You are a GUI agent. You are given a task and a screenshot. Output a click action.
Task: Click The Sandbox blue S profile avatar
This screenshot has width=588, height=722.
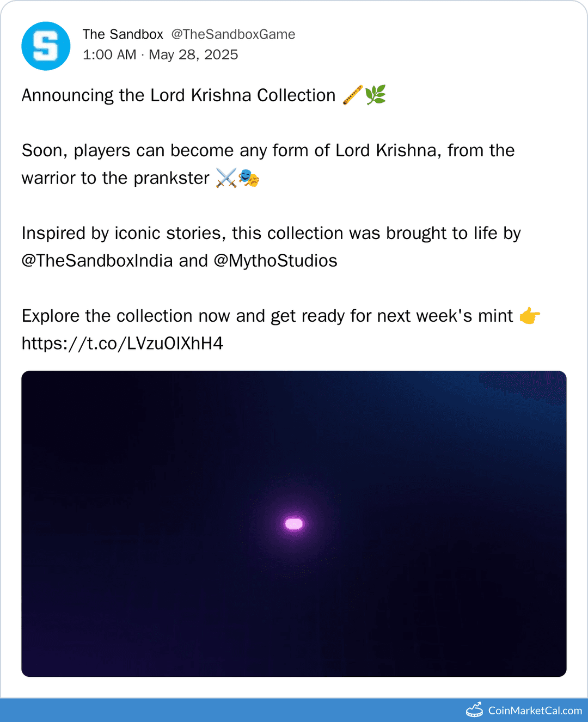46,46
